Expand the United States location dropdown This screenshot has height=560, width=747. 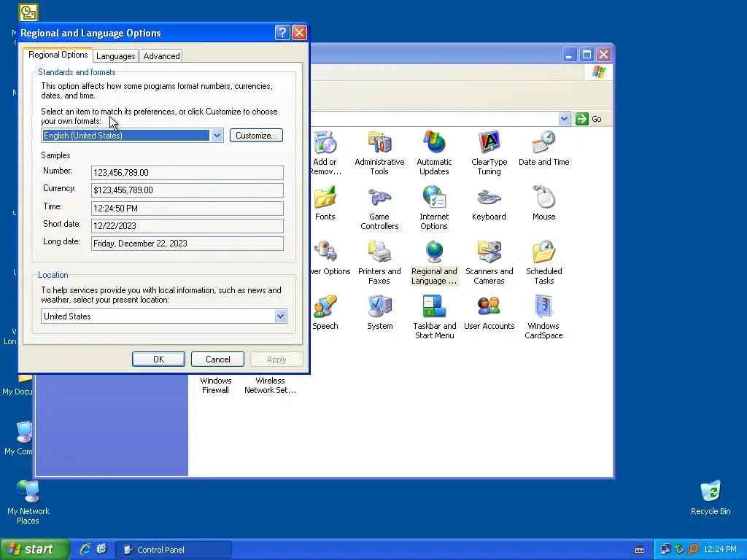click(281, 316)
